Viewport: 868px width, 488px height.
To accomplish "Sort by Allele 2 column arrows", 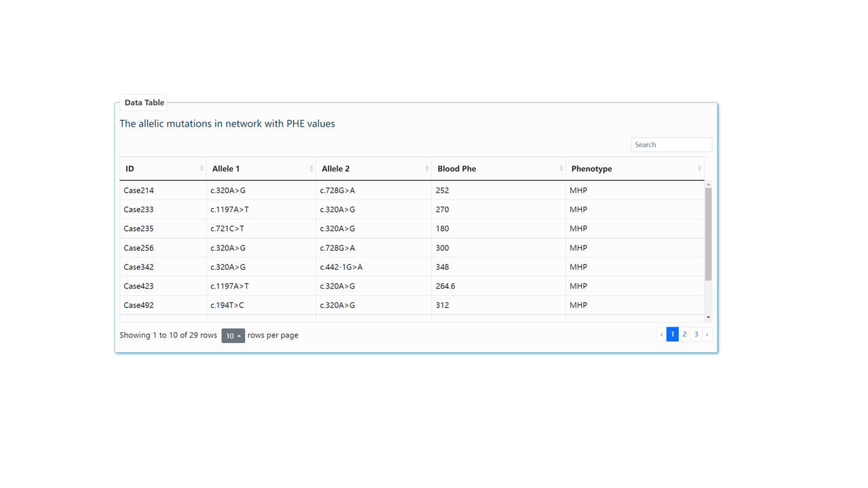I will (427, 169).
